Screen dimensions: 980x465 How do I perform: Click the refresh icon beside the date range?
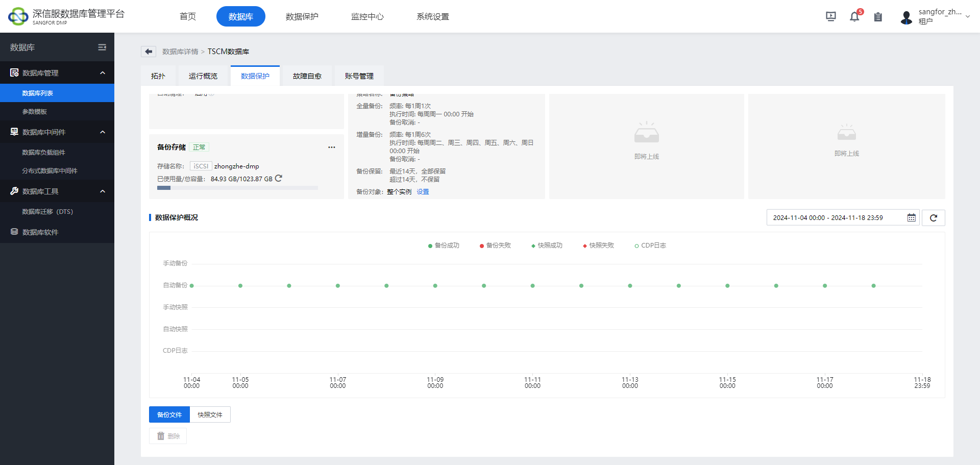(933, 217)
